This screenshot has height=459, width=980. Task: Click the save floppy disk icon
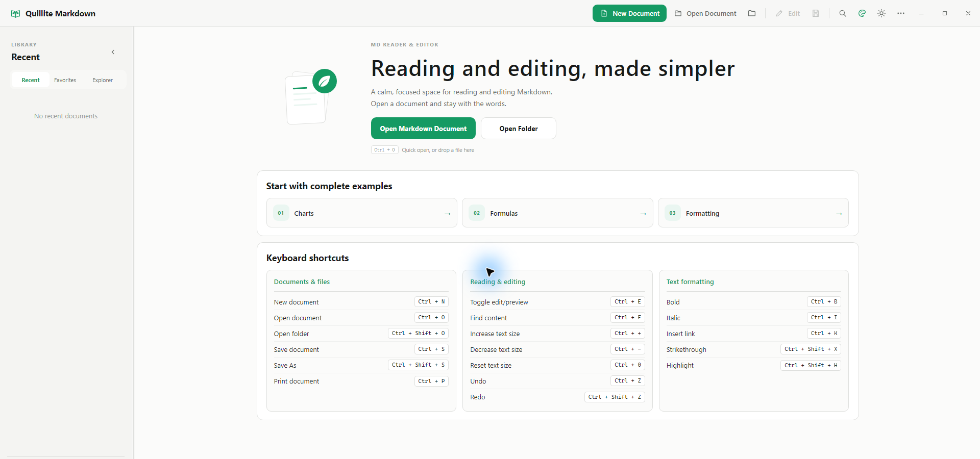(x=816, y=13)
